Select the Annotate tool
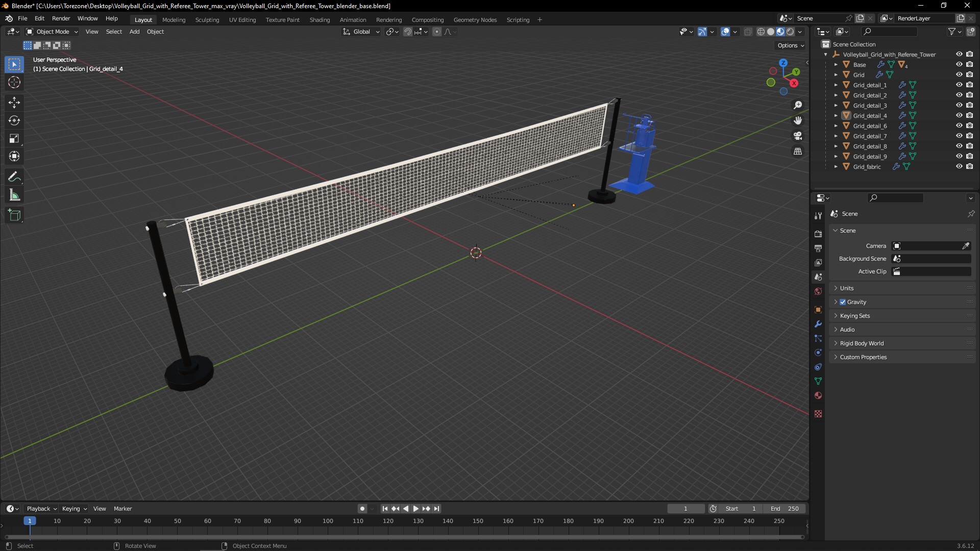Viewport: 980px width, 551px height. click(x=14, y=177)
